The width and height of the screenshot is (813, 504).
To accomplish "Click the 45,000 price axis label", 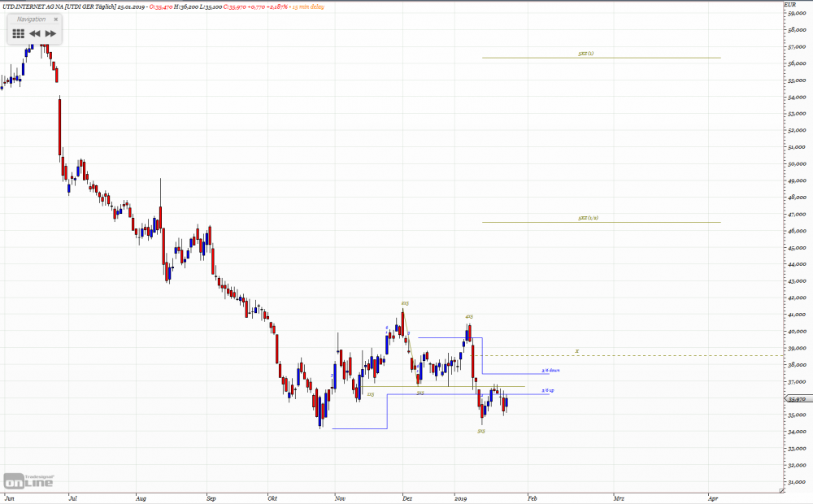I will 797,248.
